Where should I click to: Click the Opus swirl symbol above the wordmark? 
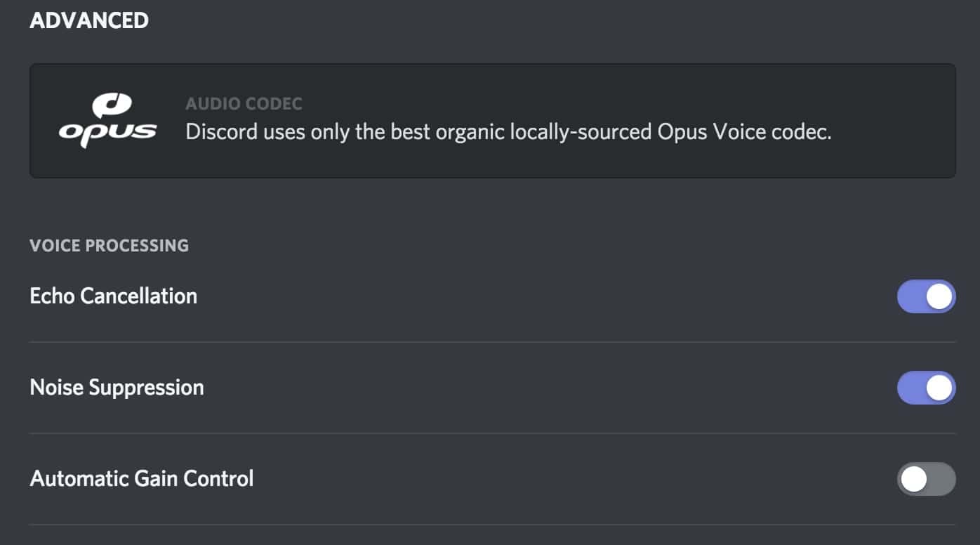112,106
